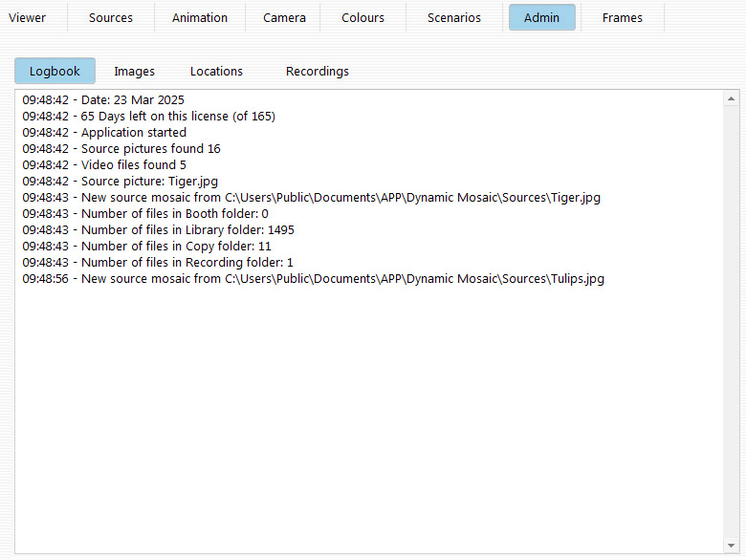Screen dimensions: 746x560
Task: Select the Camera tab
Action: (284, 17)
